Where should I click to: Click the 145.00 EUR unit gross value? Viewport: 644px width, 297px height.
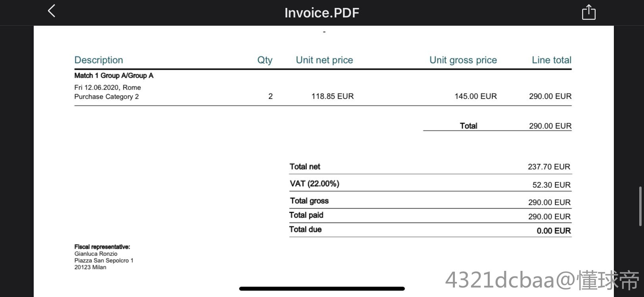[475, 96]
